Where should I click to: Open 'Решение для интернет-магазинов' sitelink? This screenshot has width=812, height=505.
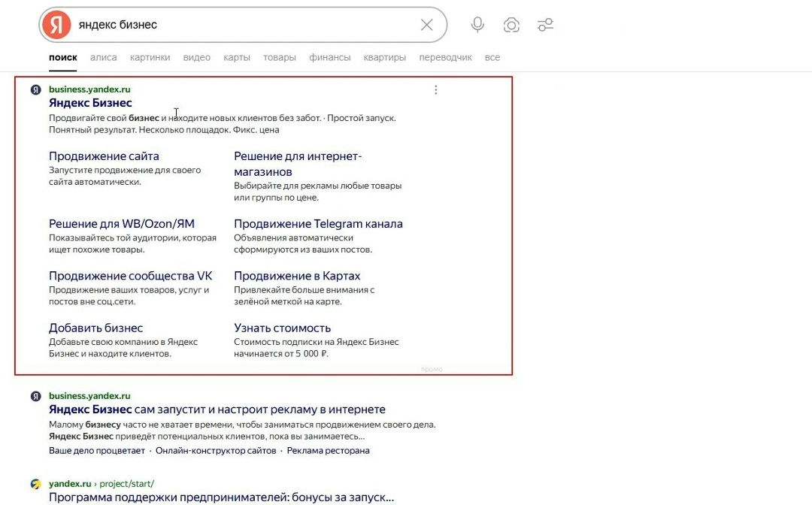coord(298,164)
